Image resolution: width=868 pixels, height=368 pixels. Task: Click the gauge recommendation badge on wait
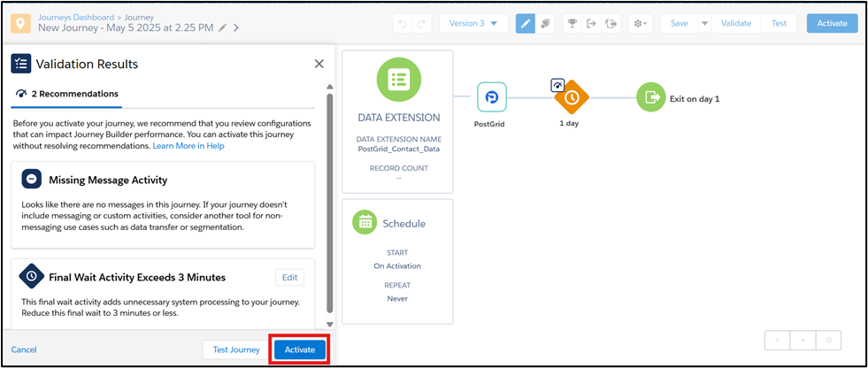[x=557, y=85]
